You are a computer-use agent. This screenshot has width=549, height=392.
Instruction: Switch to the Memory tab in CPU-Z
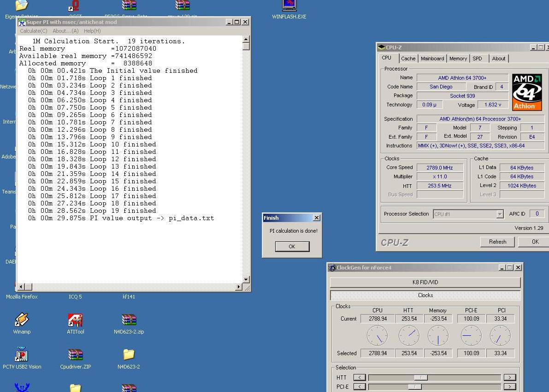pos(458,59)
